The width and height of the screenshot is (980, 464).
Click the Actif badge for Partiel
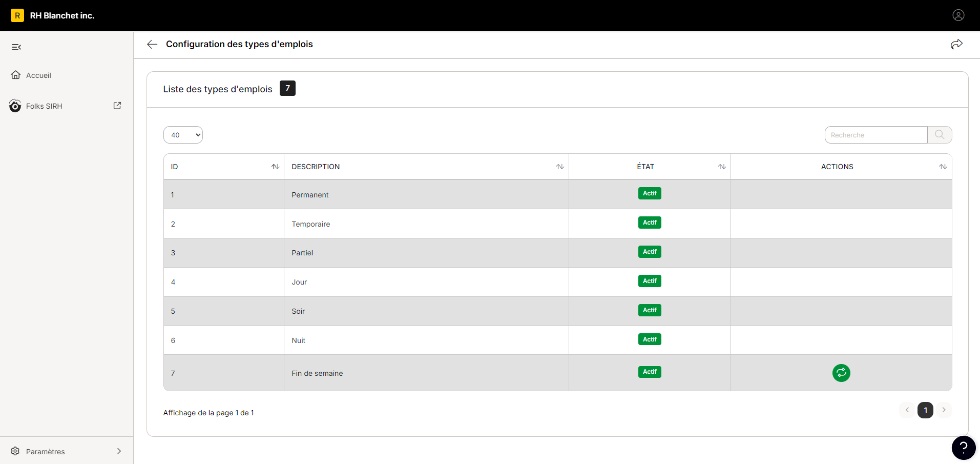click(650, 252)
